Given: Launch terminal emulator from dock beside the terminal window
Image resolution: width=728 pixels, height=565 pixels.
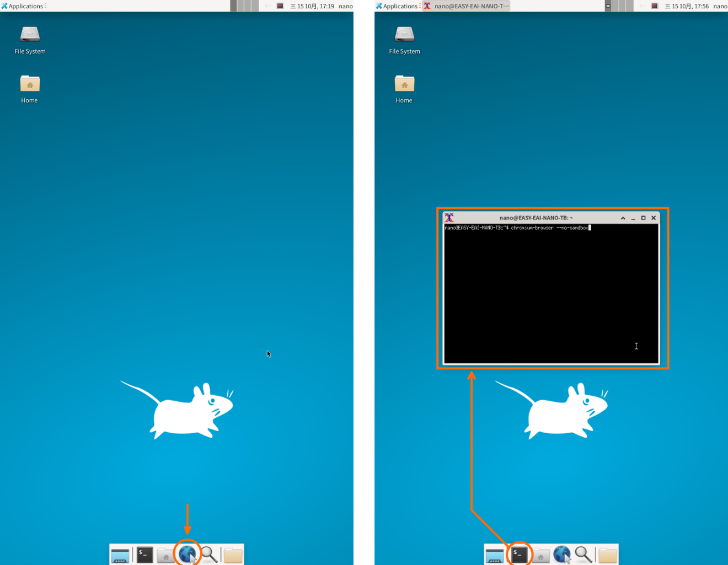Looking at the screenshot, I should point(519,554).
